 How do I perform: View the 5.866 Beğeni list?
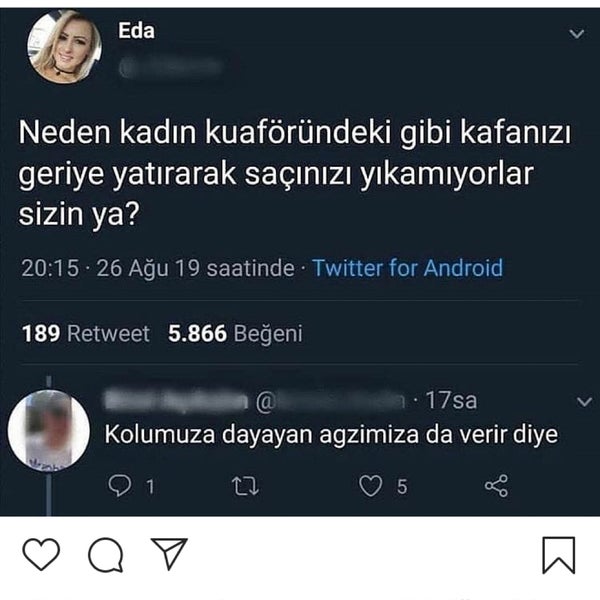[x=235, y=333]
